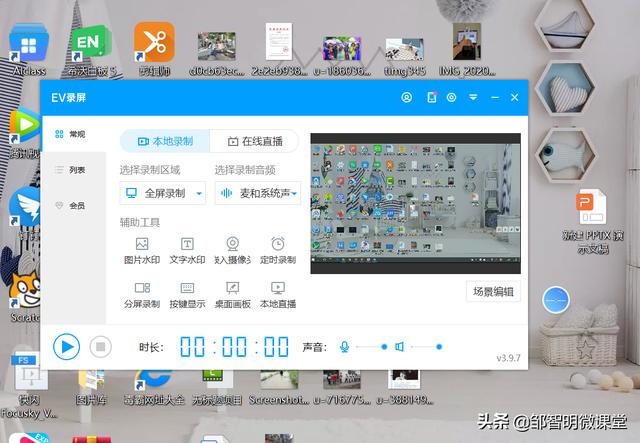Expand the 全屏录制 recording area dropdown
640x443 pixels.
coord(163,193)
